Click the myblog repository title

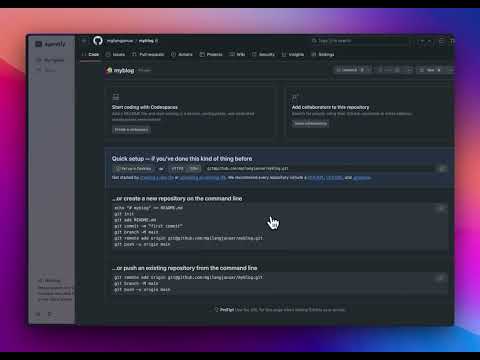click(x=124, y=70)
